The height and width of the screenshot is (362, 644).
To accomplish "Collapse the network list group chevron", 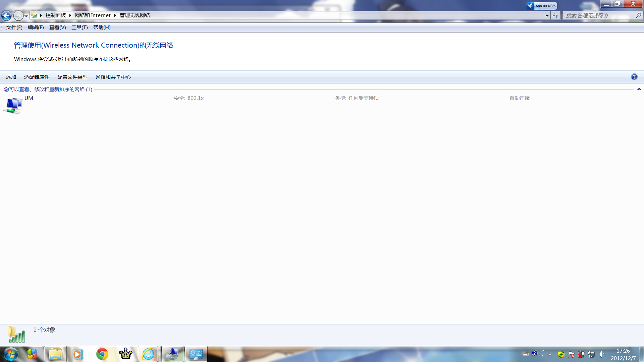I will (639, 89).
